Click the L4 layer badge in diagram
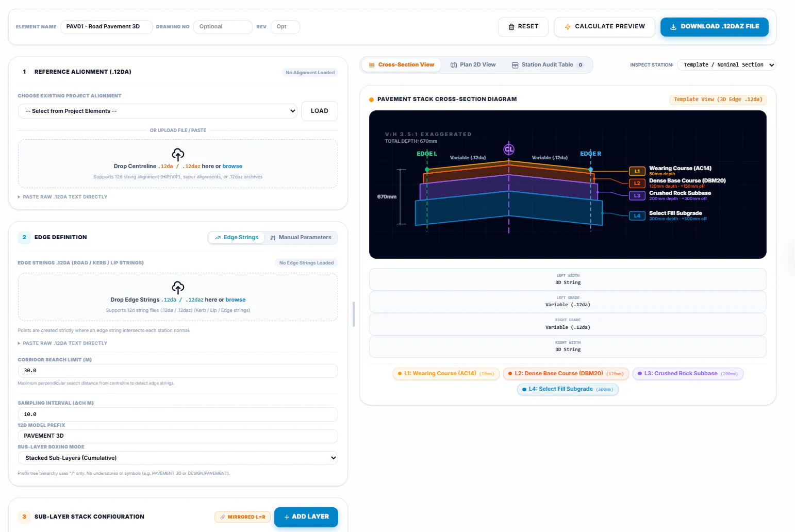This screenshot has height=532, width=795. pos(637,215)
